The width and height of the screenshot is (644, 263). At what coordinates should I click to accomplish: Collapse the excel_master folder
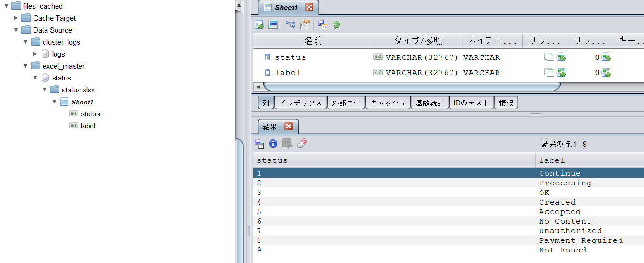[25, 66]
